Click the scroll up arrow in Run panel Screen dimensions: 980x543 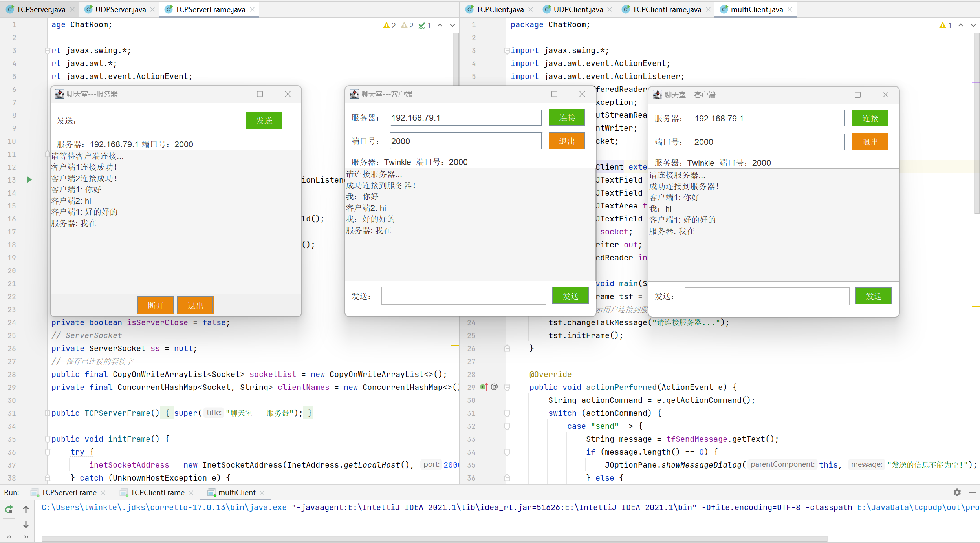tap(26, 510)
